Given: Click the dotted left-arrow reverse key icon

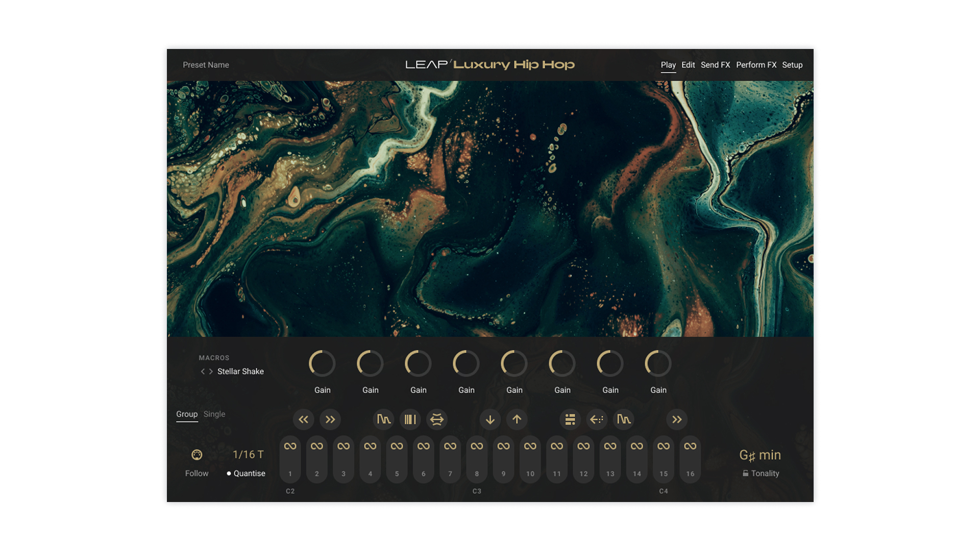Looking at the screenshot, I should [597, 419].
